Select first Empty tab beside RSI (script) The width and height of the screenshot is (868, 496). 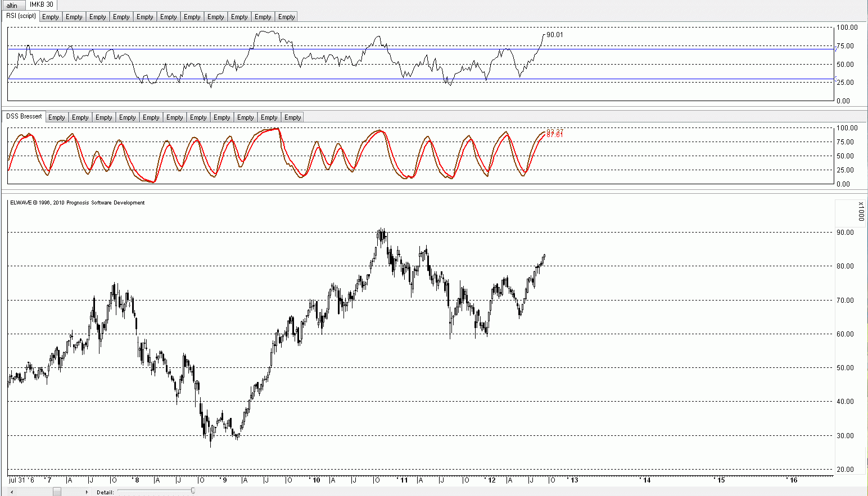pos(51,17)
